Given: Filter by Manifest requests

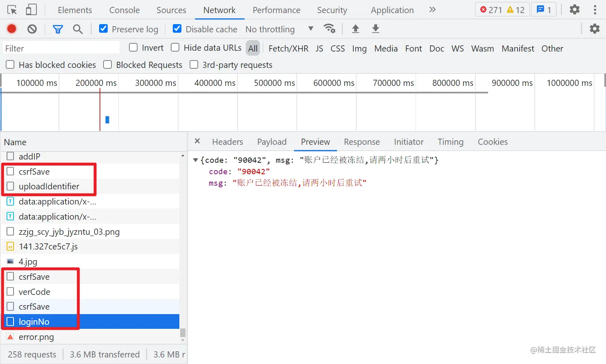Looking at the screenshot, I should click(518, 48).
